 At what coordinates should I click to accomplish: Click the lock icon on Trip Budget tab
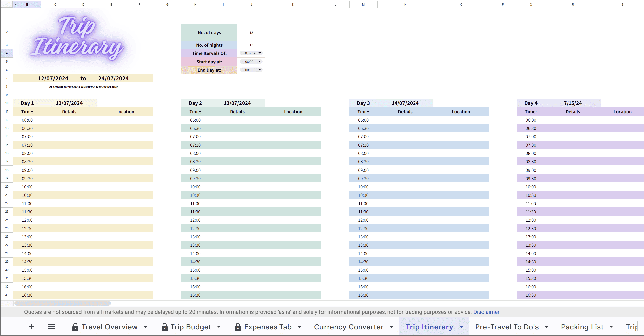[x=164, y=327]
